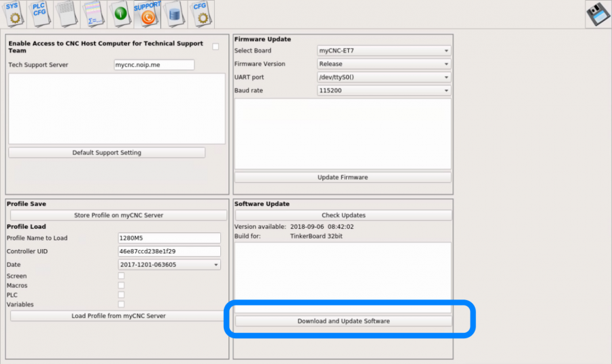This screenshot has height=364, width=612.
Task: Enable access for Technical Support Team checkbox
Action: (216, 47)
